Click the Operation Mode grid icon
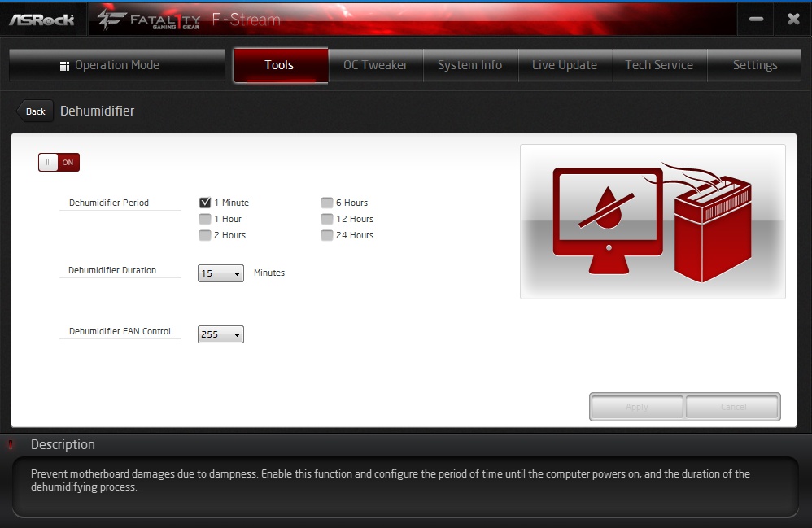 click(x=65, y=66)
